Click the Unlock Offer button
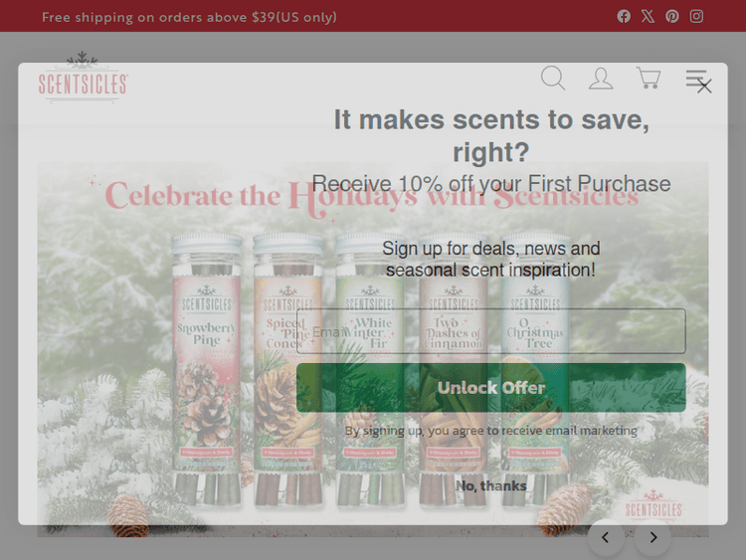Screen dimensions: 746x560 pyautogui.click(x=491, y=388)
